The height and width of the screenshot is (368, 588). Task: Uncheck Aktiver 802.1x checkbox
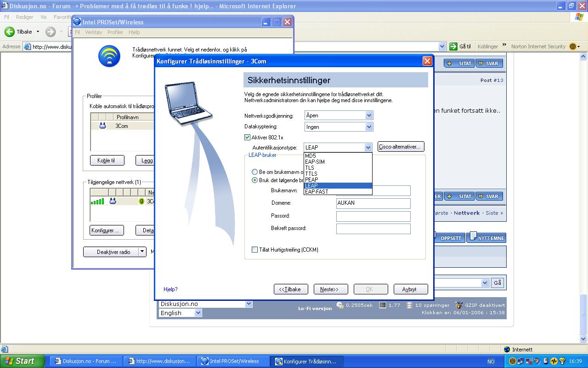click(248, 137)
